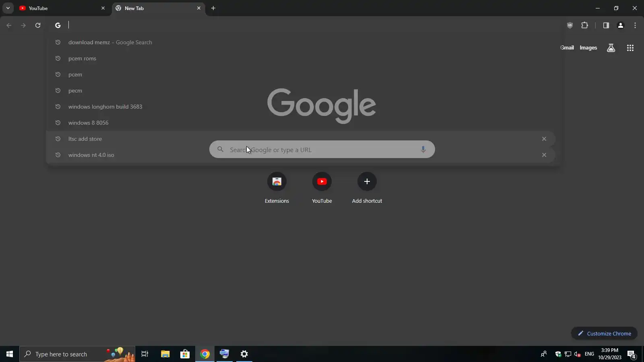Open the taskbar app next to Chrome
The width and height of the screenshot is (644, 362).
(x=225, y=354)
